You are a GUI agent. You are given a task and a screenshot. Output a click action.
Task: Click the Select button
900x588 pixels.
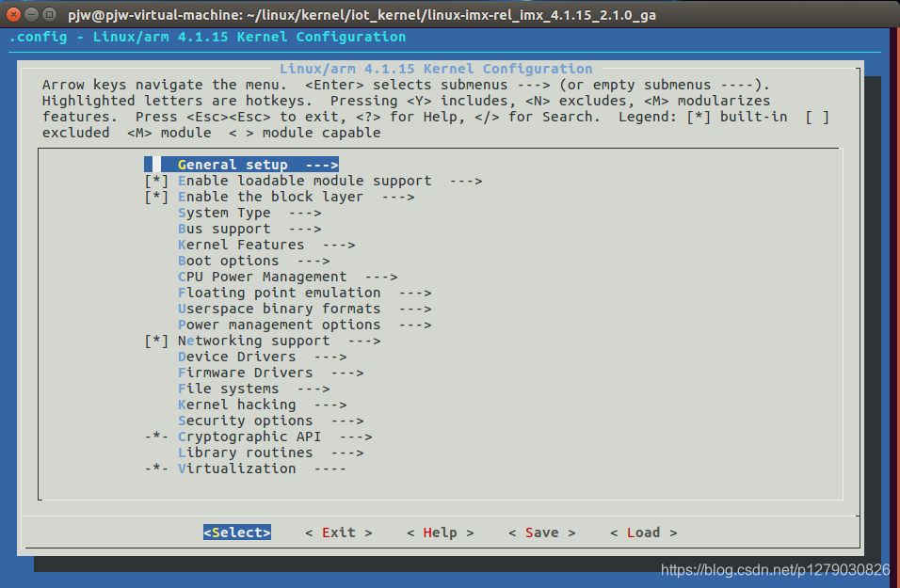(x=237, y=532)
